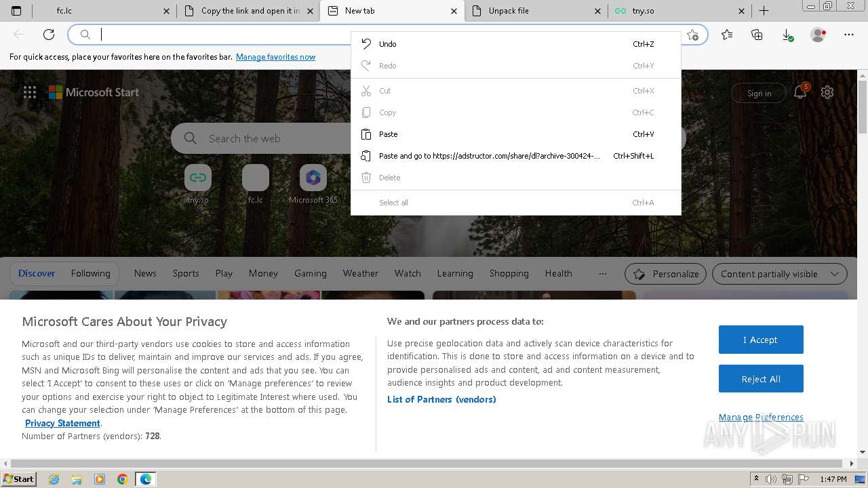Screen dimensions: 868x488
Task: Select Paste and go to adstructor link
Action: (516, 156)
